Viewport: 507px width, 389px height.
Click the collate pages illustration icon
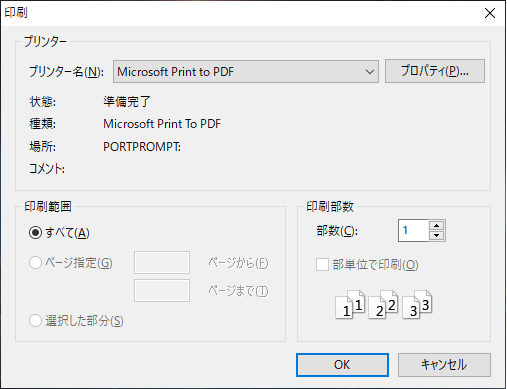point(384,305)
